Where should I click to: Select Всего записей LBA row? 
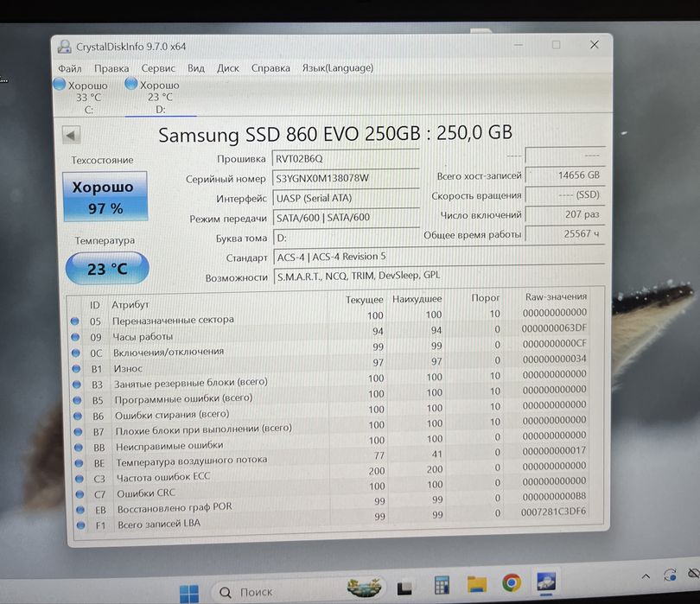click(x=332, y=518)
